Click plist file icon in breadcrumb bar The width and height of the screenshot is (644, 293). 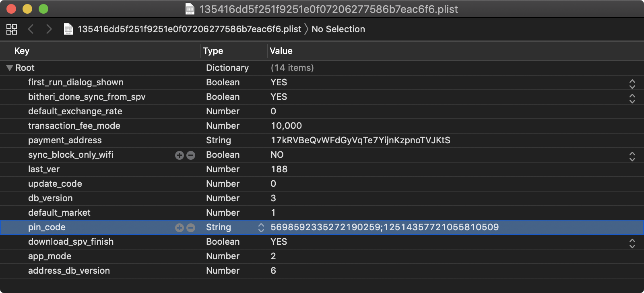click(x=68, y=29)
